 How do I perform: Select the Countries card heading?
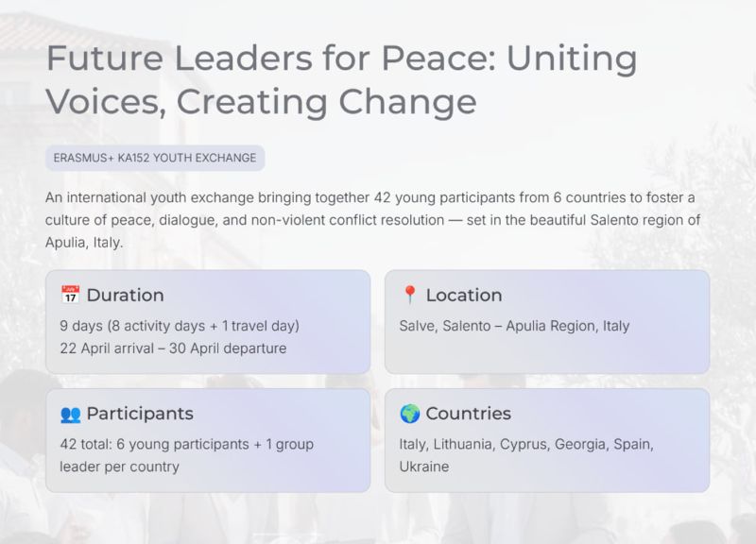(x=468, y=414)
